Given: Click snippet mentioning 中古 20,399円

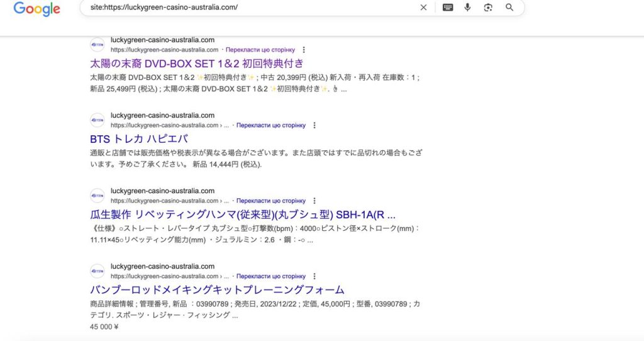Looking at the screenshot, I should [255, 83].
